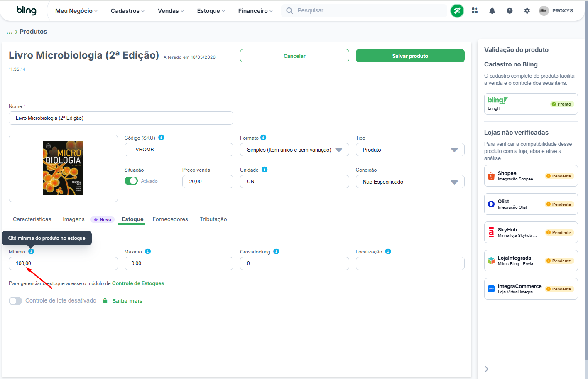
Task: Click the bling logo in header
Action: (27, 10)
